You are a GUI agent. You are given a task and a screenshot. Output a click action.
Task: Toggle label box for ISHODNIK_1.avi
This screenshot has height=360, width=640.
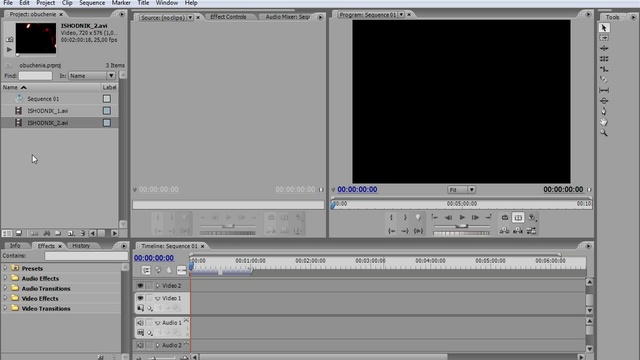107,111
